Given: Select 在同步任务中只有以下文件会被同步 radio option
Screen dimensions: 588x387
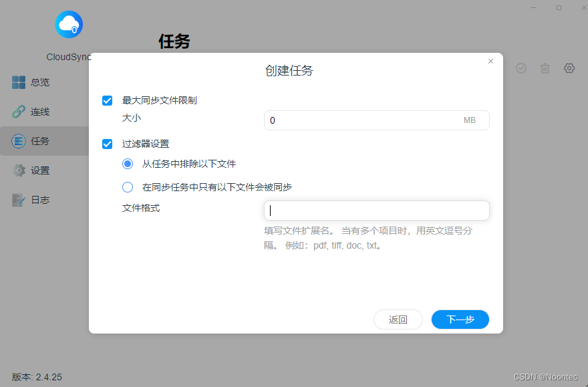Looking at the screenshot, I should tap(128, 187).
